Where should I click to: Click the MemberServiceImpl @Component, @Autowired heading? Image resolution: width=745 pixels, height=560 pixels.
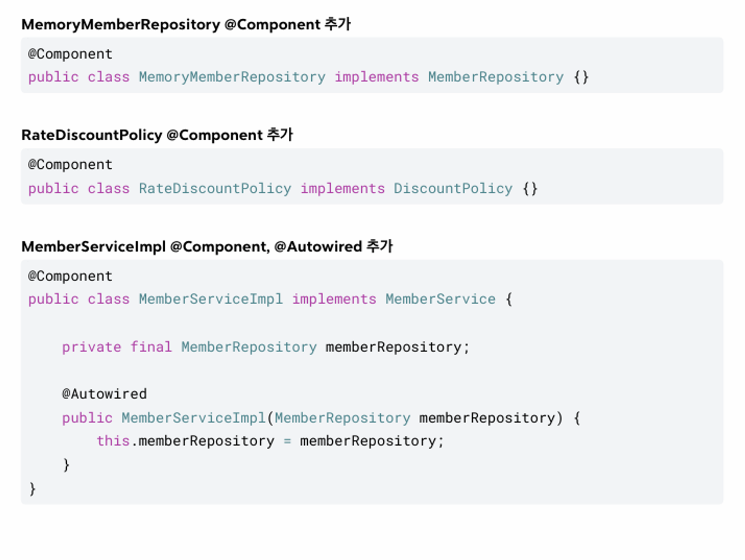[207, 246]
